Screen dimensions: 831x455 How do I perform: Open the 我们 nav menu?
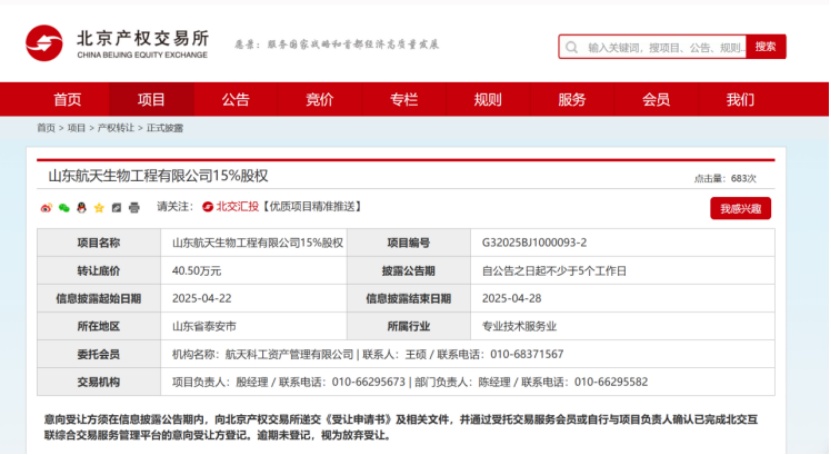click(740, 100)
